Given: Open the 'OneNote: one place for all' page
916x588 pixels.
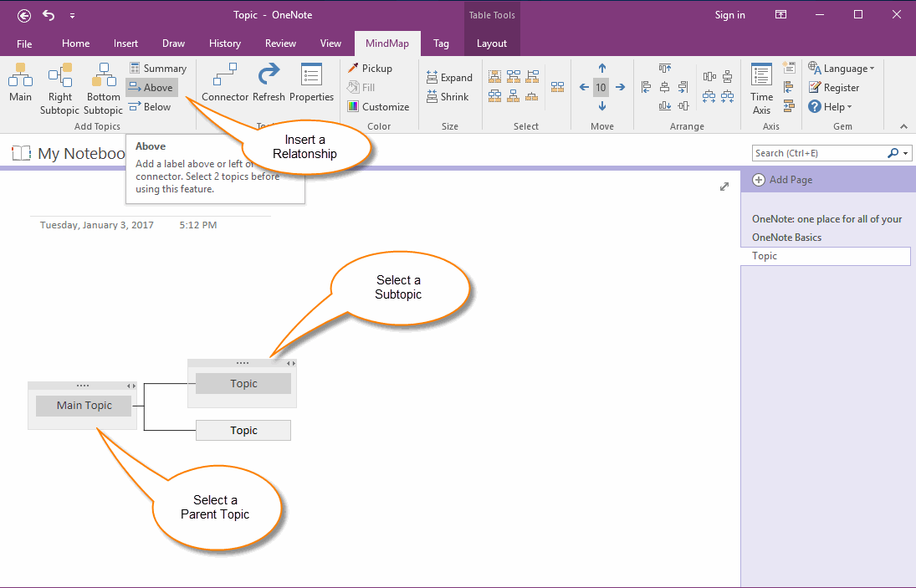Looking at the screenshot, I should coord(826,219).
